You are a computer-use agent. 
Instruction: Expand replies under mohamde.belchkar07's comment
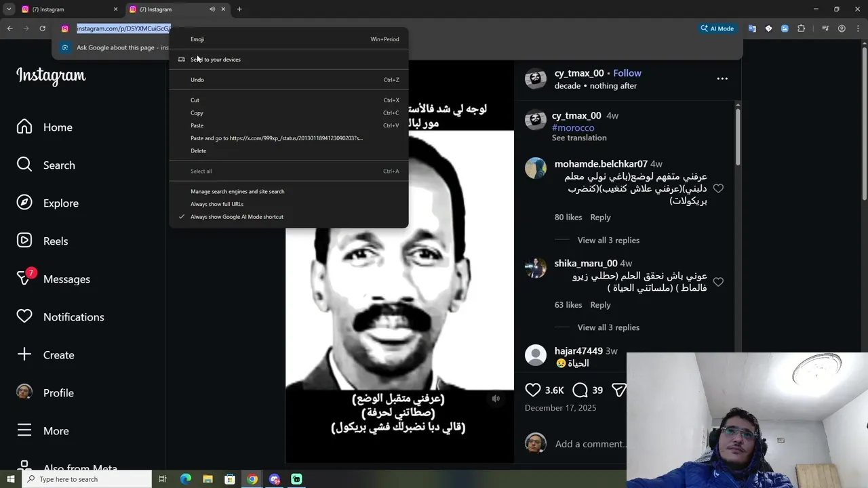pos(608,241)
